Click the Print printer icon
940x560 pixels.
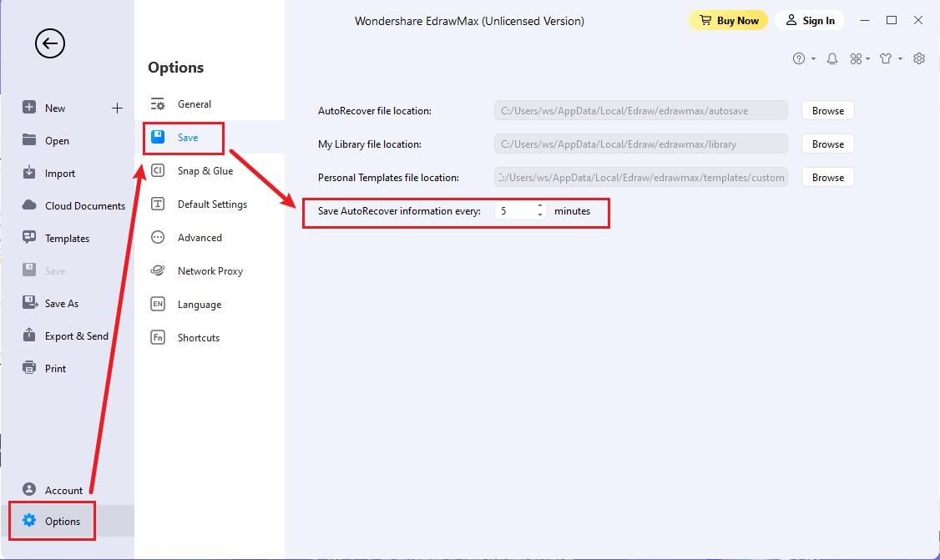point(28,367)
